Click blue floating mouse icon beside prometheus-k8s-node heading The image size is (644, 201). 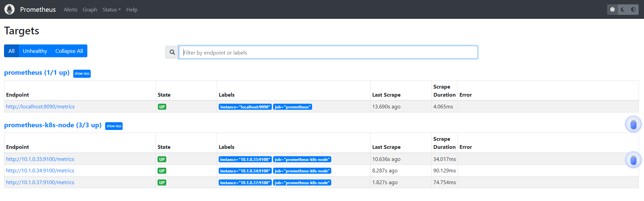pyautogui.click(x=633, y=124)
